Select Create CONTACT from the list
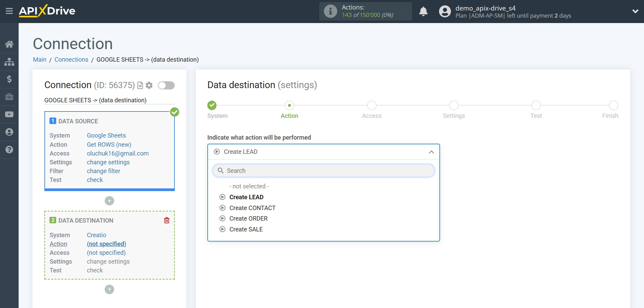 [x=252, y=208]
